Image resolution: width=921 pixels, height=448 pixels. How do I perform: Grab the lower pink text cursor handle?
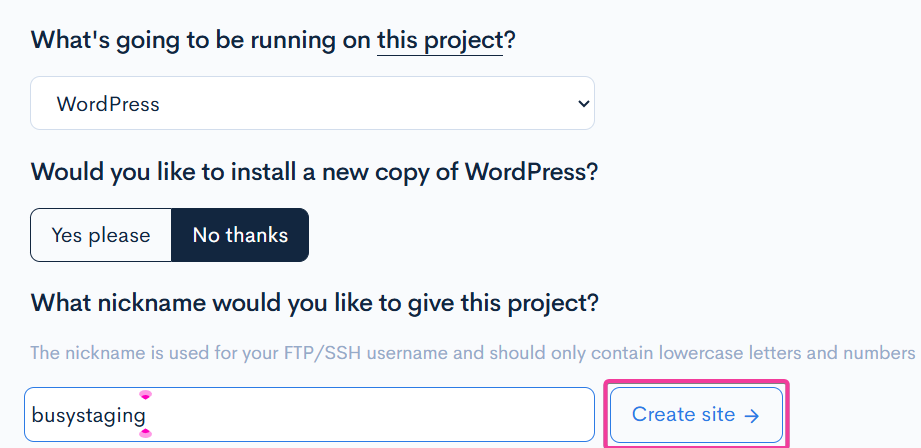coord(145,432)
